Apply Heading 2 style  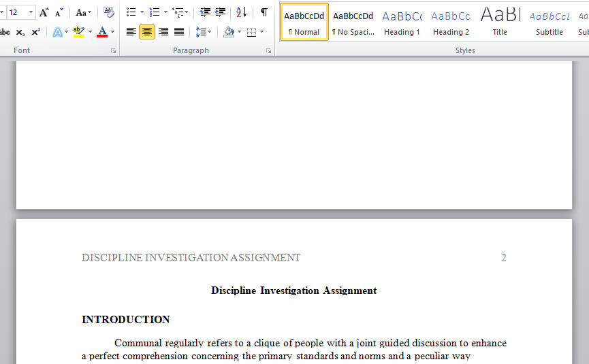[x=451, y=22]
